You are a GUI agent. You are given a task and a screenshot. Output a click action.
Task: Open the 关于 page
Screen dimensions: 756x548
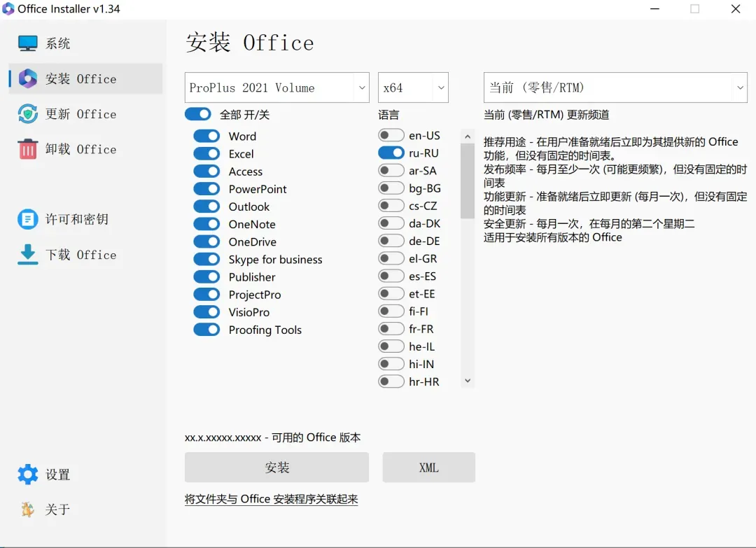(85, 510)
